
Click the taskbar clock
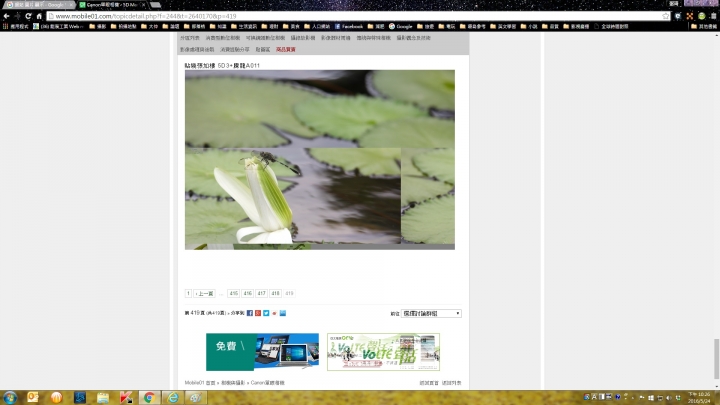699,398
